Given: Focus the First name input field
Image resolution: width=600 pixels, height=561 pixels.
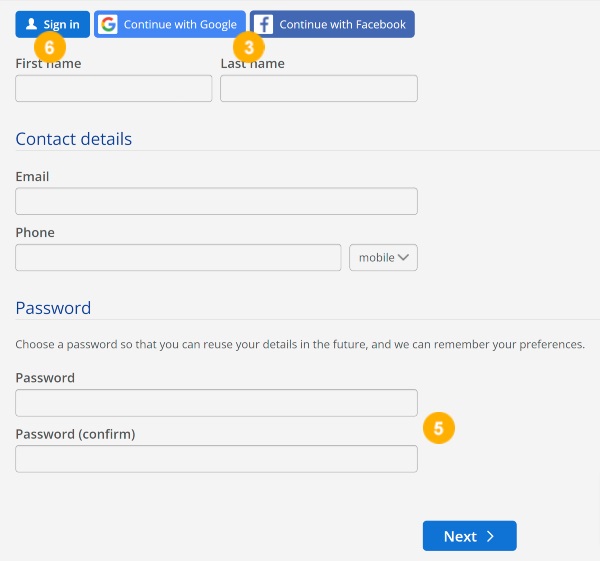Looking at the screenshot, I should (x=114, y=88).
